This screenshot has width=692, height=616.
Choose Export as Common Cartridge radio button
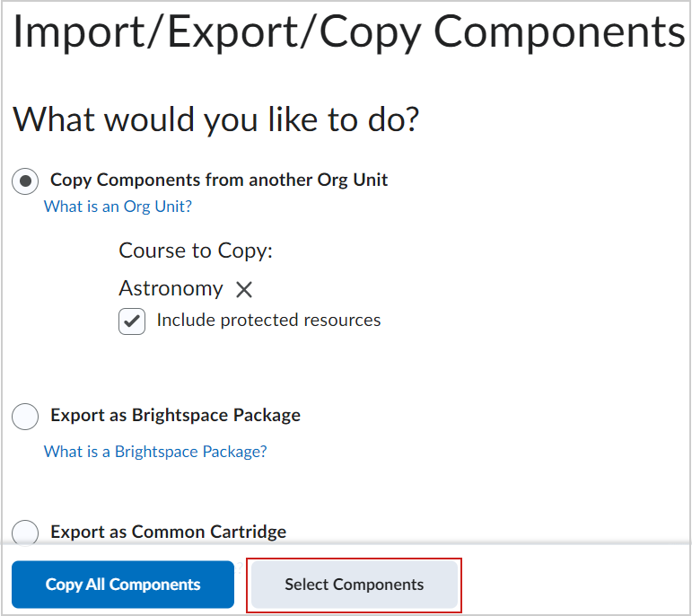click(x=25, y=532)
